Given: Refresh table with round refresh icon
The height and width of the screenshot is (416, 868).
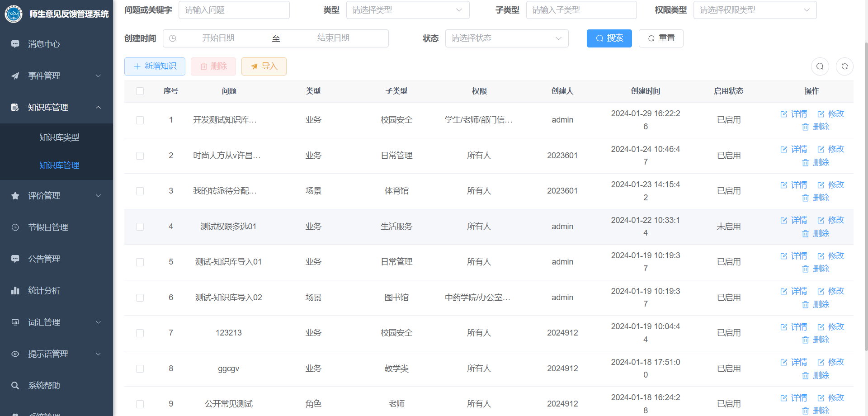Looking at the screenshot, I should 844,66.
